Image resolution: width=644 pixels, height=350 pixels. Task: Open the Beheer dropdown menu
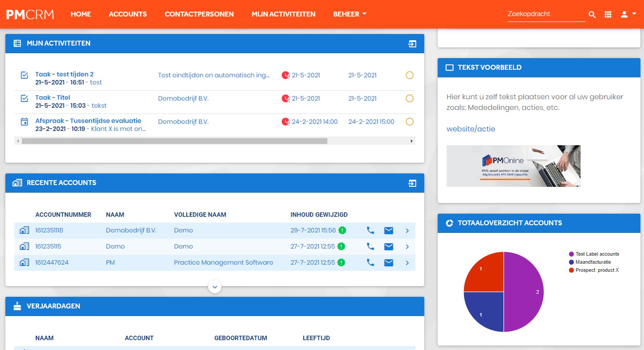tap(350, 14)
